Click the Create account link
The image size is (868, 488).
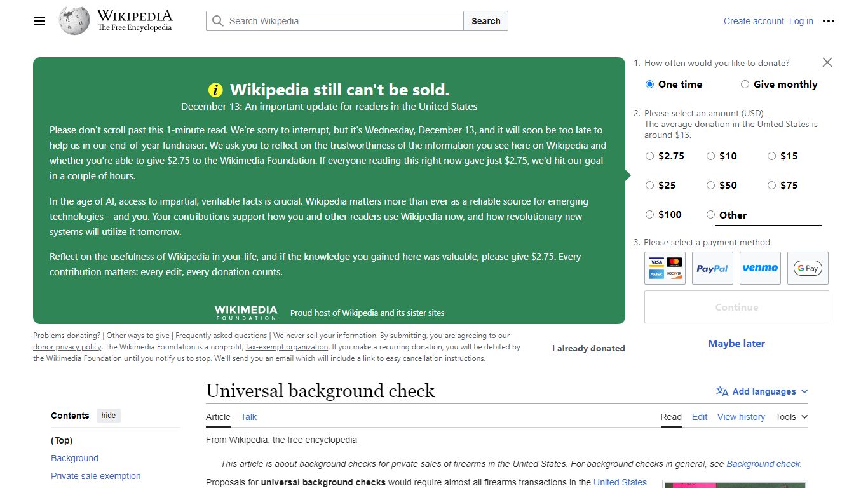pos(754,21)
